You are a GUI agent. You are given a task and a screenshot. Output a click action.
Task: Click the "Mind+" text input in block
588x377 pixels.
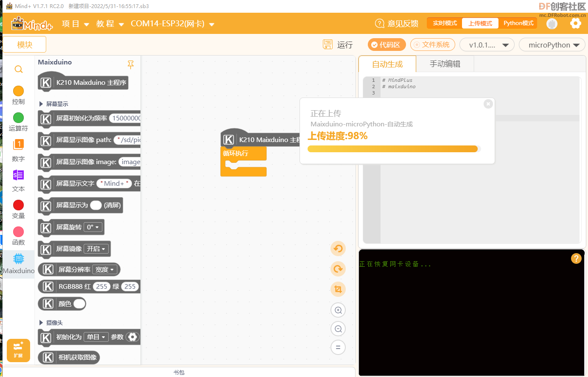click(x=114, y=184)
